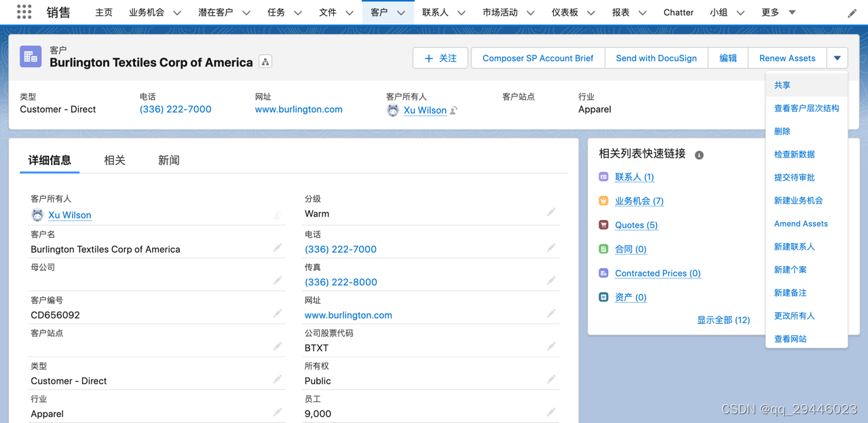Click the 合同 quick link icon

603,249
